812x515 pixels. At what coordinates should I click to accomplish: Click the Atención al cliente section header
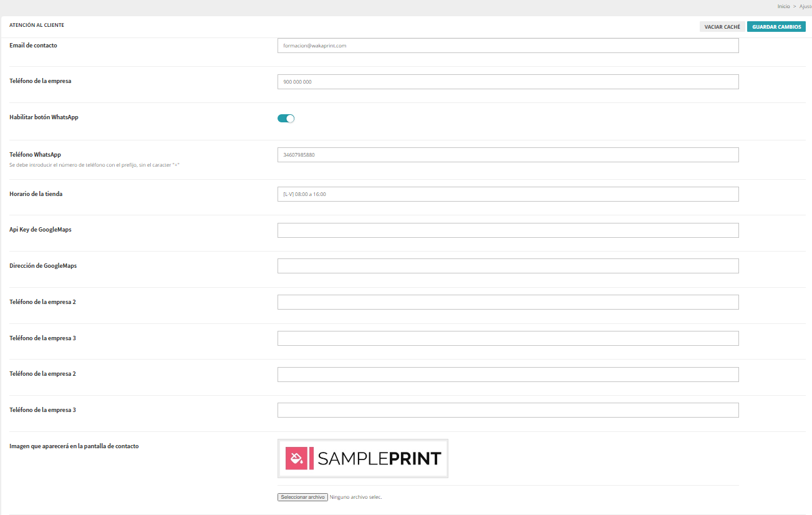(x=37, y=26)
